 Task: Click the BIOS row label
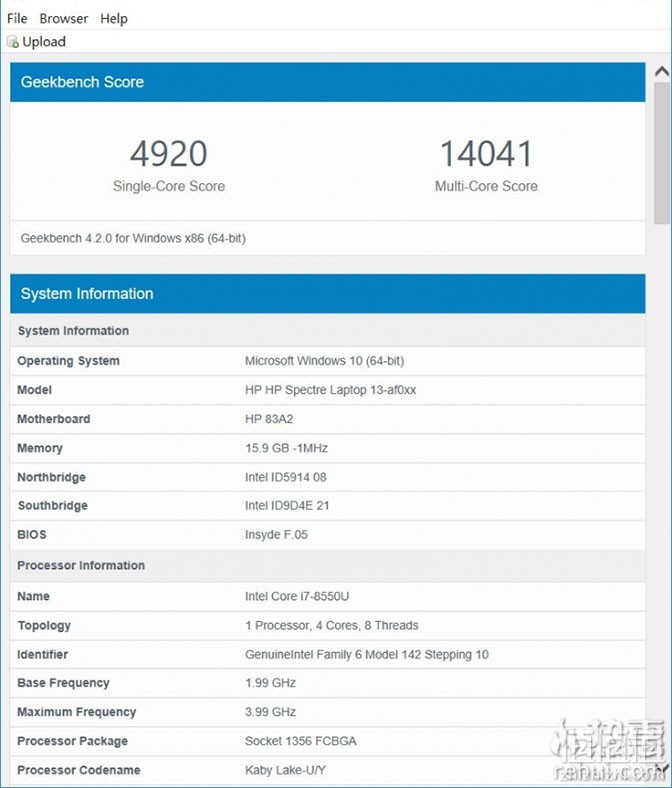[32, 535]
